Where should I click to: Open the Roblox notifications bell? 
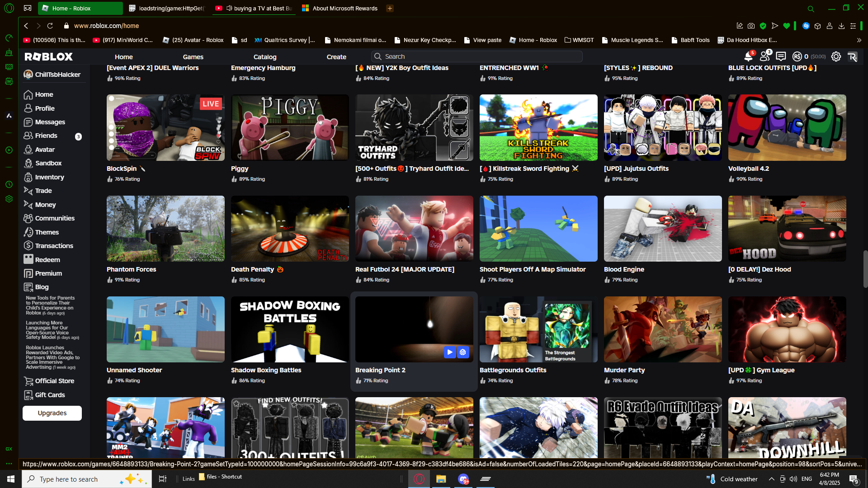748,57
